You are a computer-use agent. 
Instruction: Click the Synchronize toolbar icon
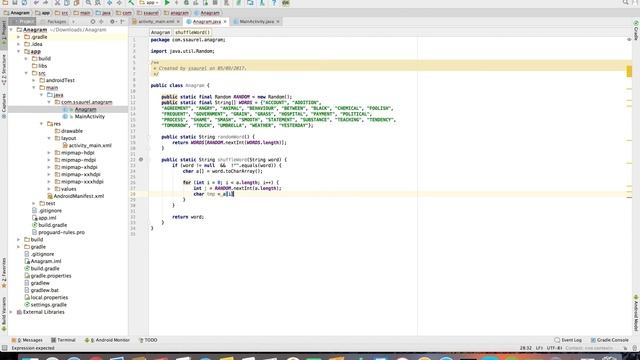24,2
